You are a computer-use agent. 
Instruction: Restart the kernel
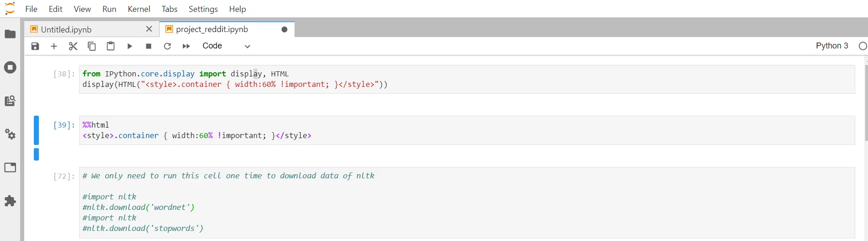point(167,46)
